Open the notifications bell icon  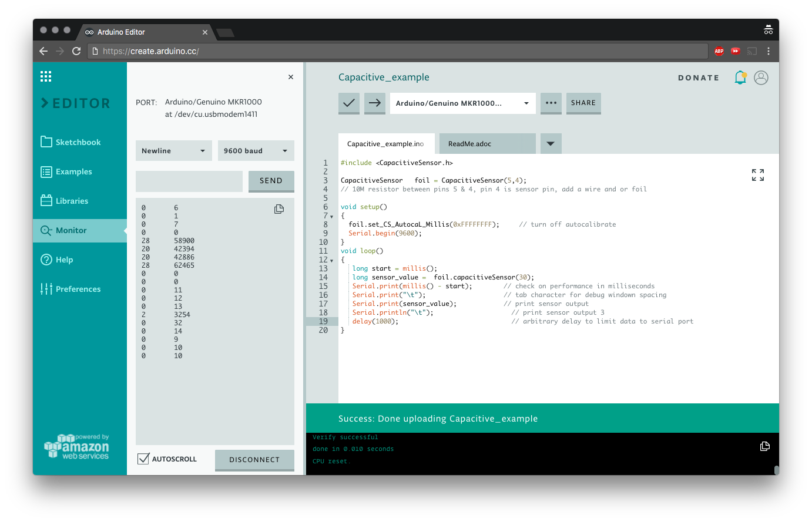[740, 78]
